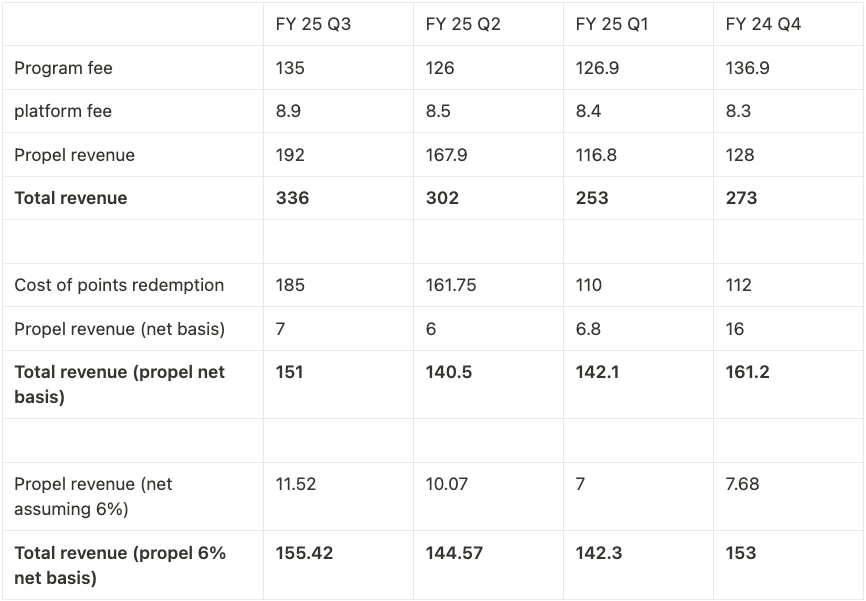The height and width of the screenshot is (601, 866).
Task: Click the Cost of points redemption label
Action: (x=119, y=285)
